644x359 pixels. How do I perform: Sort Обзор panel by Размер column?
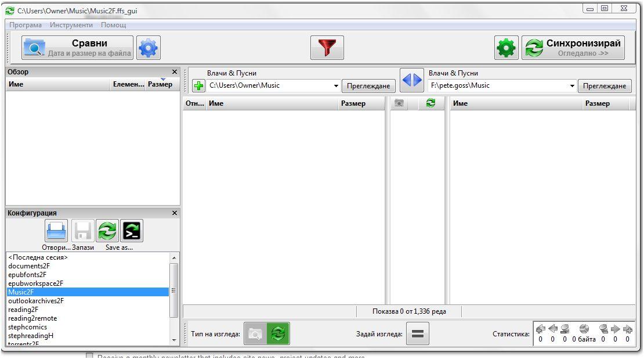point(161,84)
